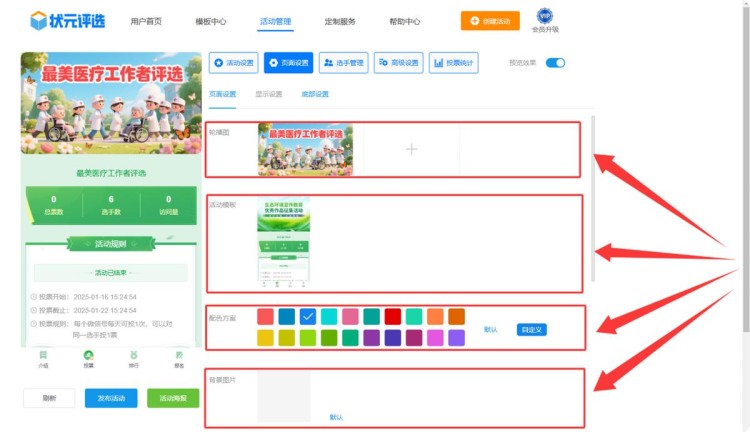Screen dimensions: 750x432
Task: Switch to the 底部设置 tab
Action: click(315, 94)
